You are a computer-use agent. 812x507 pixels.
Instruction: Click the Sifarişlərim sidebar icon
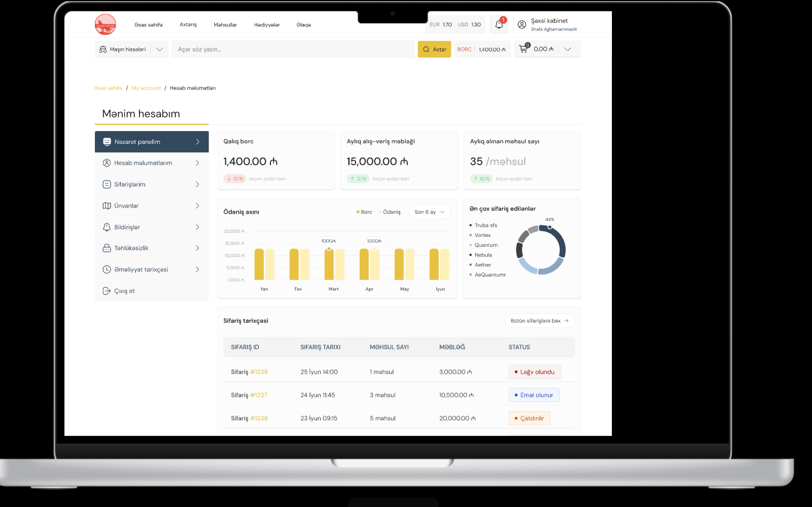coord(106,184)
